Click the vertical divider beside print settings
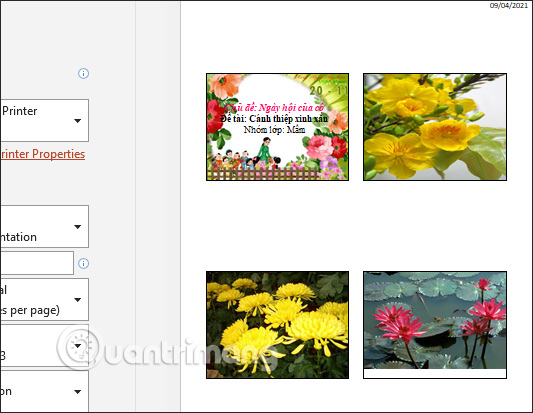 click(x=136, y=206)
